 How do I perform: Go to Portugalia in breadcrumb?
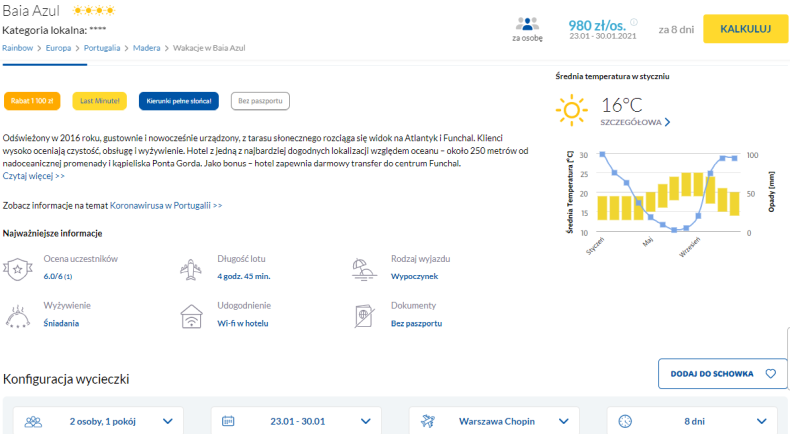(x=101, y=47)
